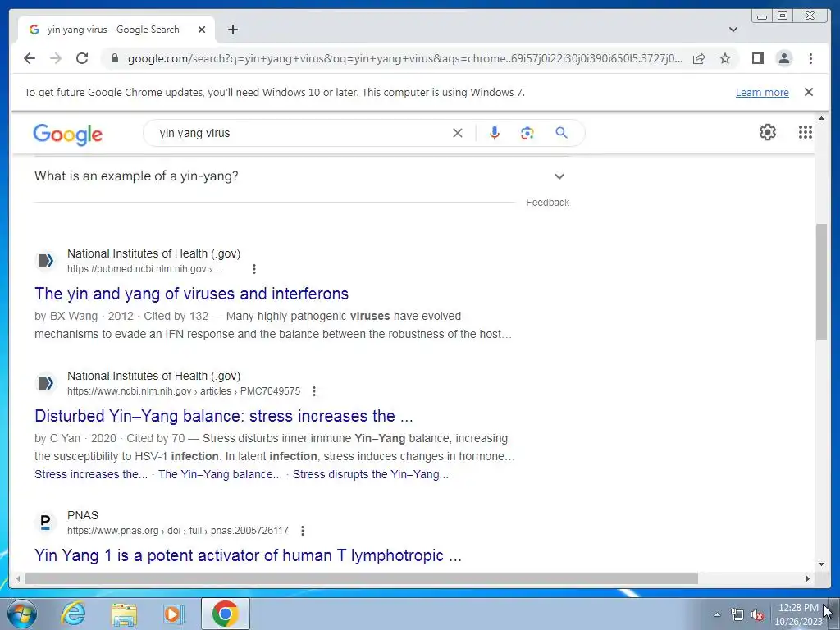Start a voice search with microphone
The height and width of the screenshot is (630, 840).
495,133
